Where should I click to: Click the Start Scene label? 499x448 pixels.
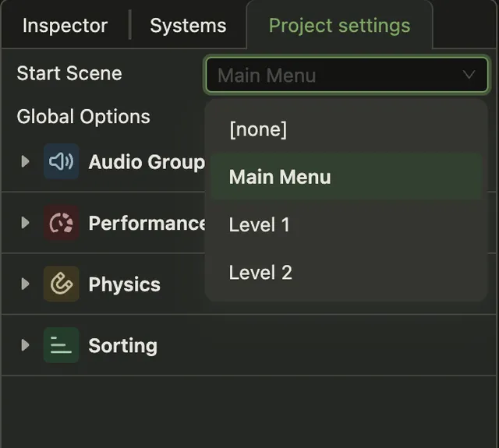(69, 73)
